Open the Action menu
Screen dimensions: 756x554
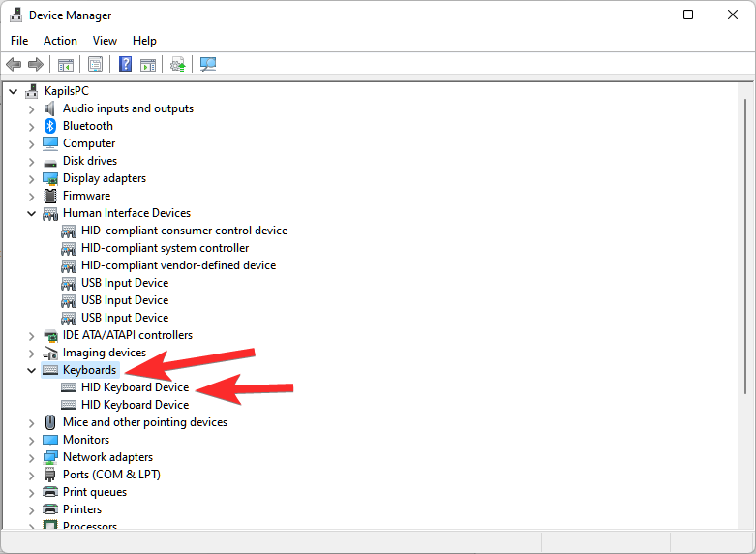pyautogui.click(x=60, y=41)
